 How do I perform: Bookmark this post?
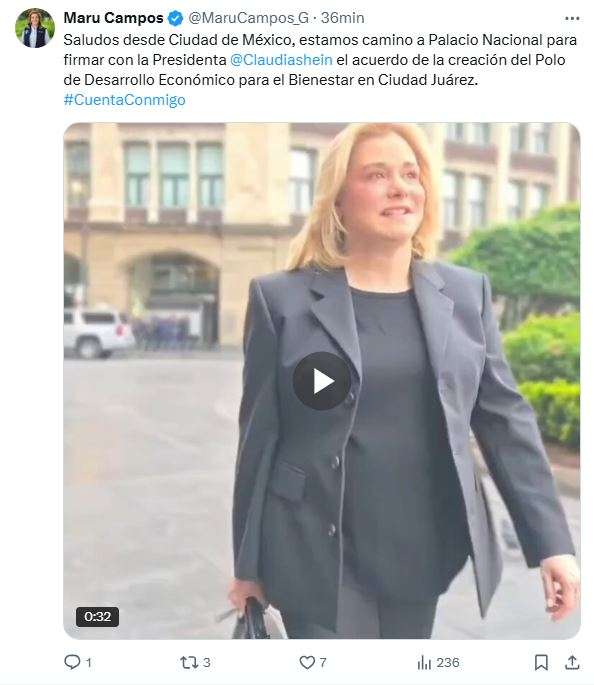click(x=541, y=662)
